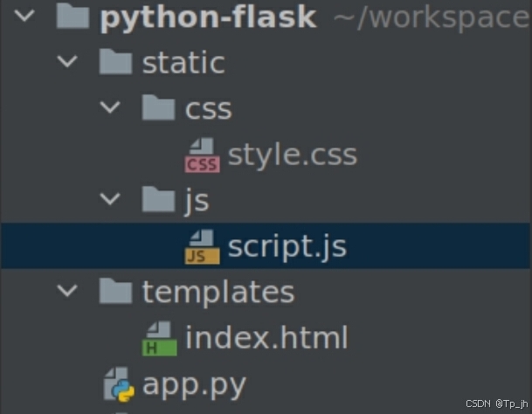Click the JS file icon for script.js
Image resolution: width=532 pixels, height=414 pixels.
pos(202,246)
